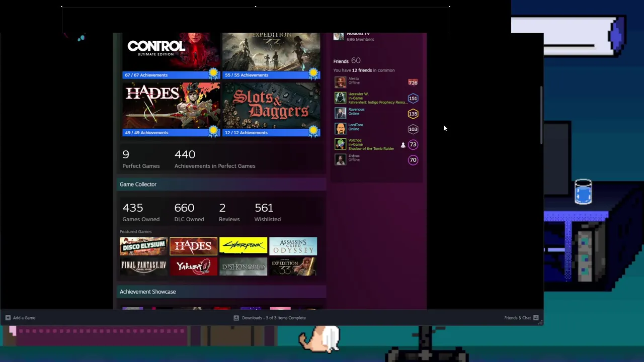Click Fahrenheit: Indigo Prophecy game status text
This screenshot has width=644, height=362.
(377, 102)
